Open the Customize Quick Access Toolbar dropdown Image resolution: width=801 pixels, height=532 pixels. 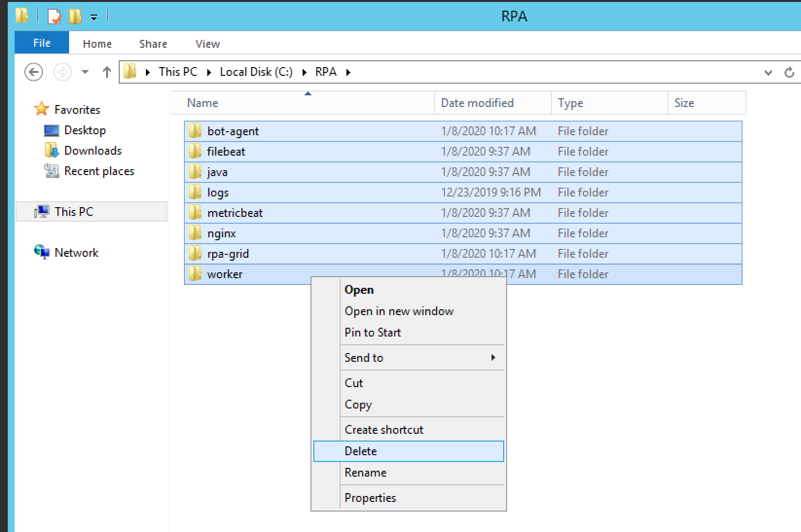click(94, 18)
